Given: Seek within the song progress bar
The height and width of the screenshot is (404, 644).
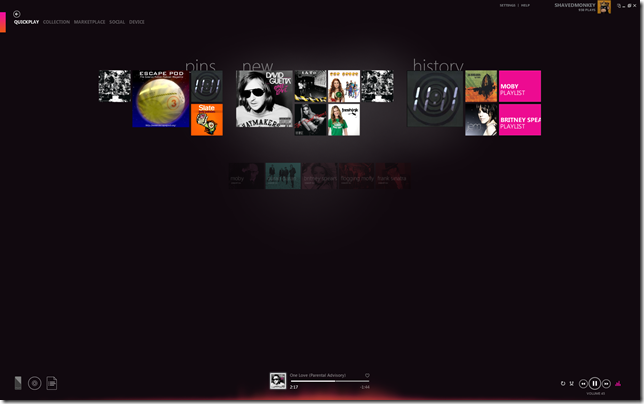Looking at the screenshot, I should (329, 381).
